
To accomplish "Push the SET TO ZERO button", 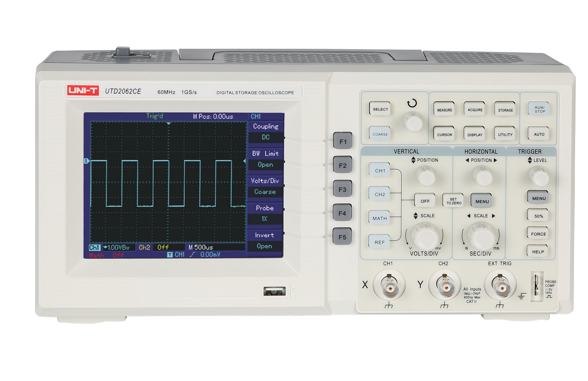I will pos(453,200).
